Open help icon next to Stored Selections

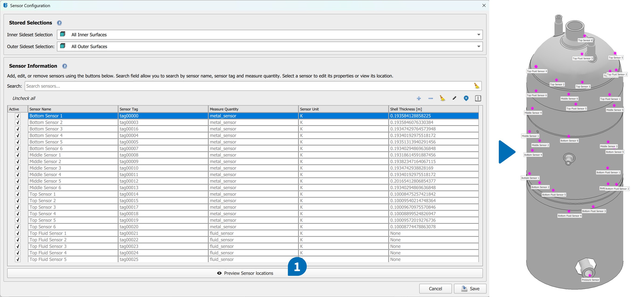[59, 23]
